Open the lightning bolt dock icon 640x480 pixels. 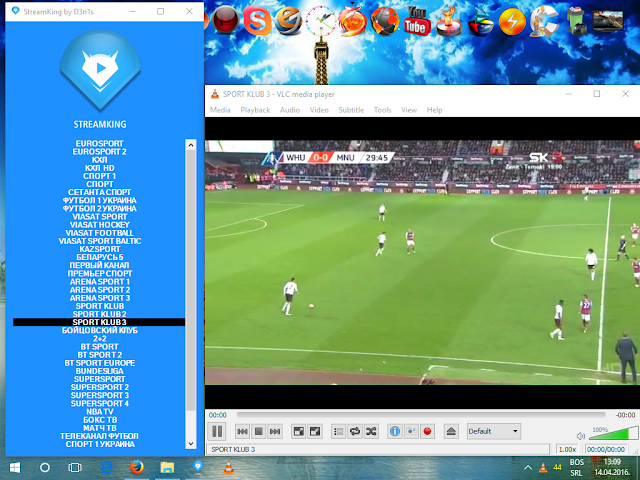pyautogui.click(x=512, y=21)
